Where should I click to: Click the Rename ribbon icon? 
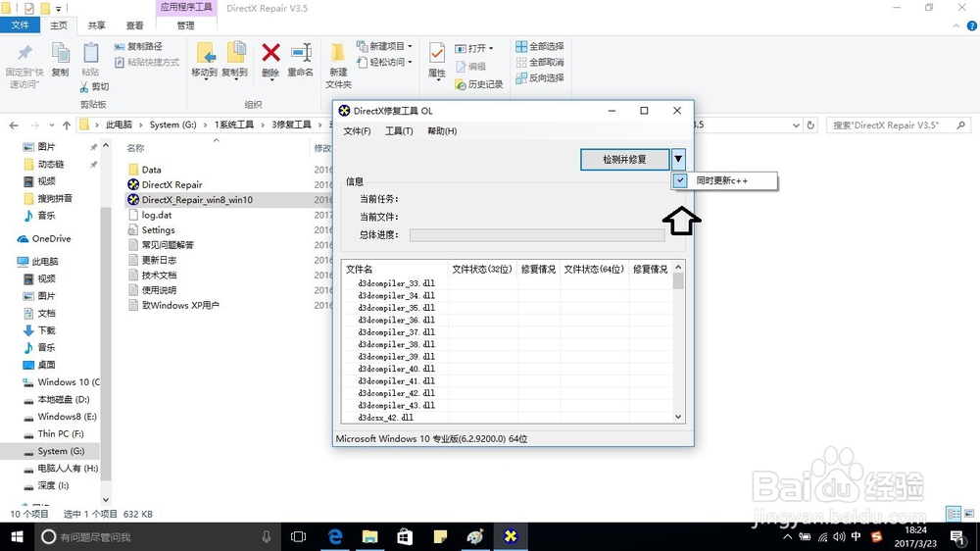301,53
